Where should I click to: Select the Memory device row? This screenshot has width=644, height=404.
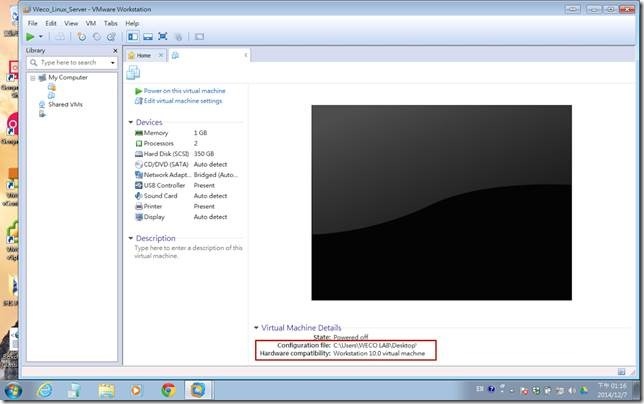187,133
